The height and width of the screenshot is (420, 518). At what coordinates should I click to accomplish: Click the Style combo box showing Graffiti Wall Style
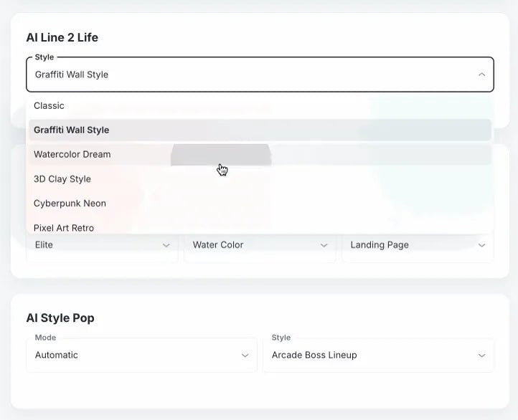point(260,75)
